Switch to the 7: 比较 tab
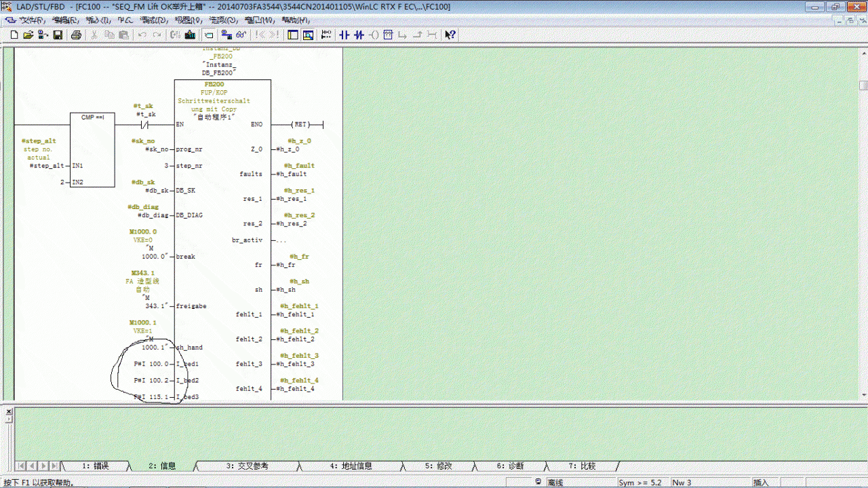868x488 pixels. click(x=582, y=466)
